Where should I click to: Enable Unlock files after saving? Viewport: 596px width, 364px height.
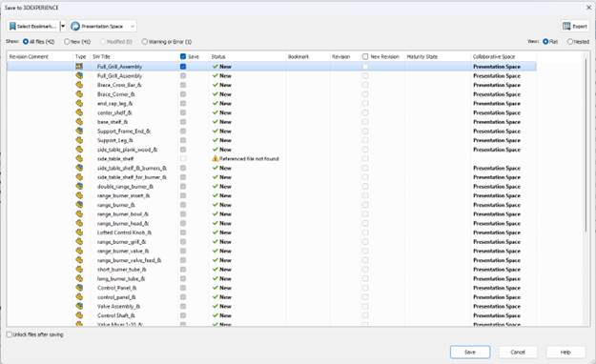(x=10, y=334)
